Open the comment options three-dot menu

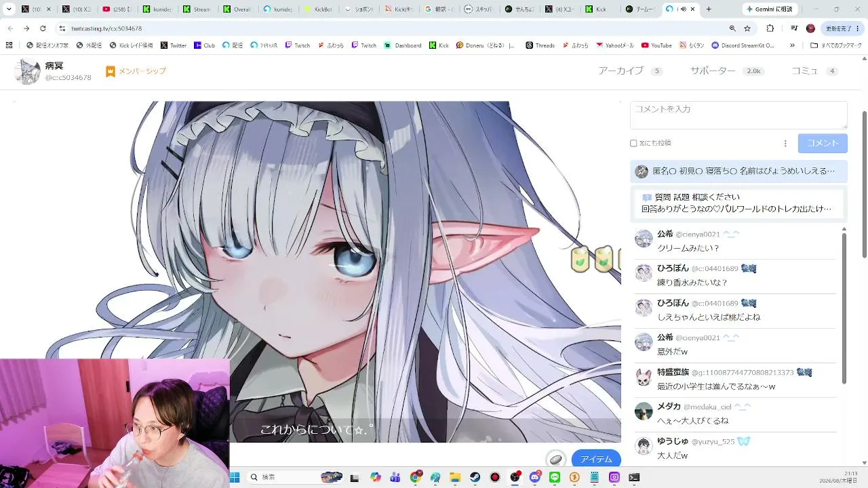point(785,143)
